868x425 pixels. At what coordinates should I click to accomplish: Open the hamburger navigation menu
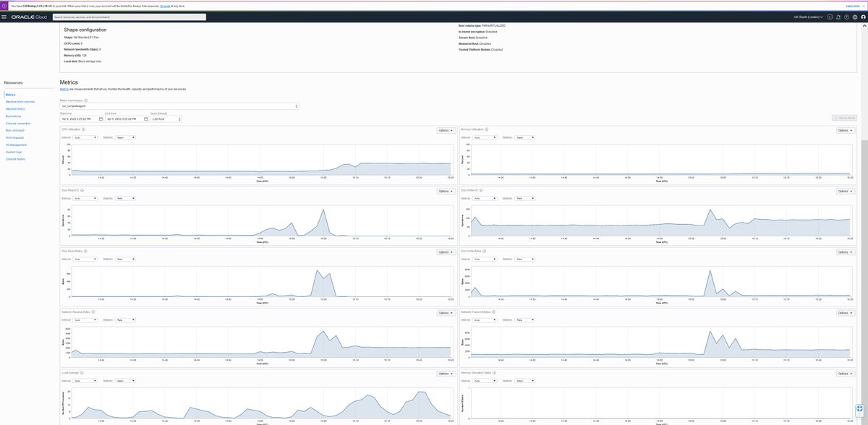tap(4, 17)
